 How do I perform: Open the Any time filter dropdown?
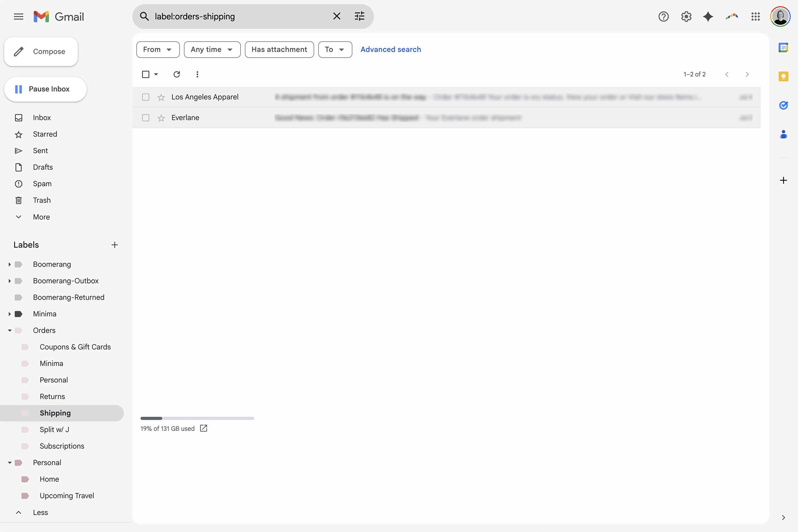[212, 49]
